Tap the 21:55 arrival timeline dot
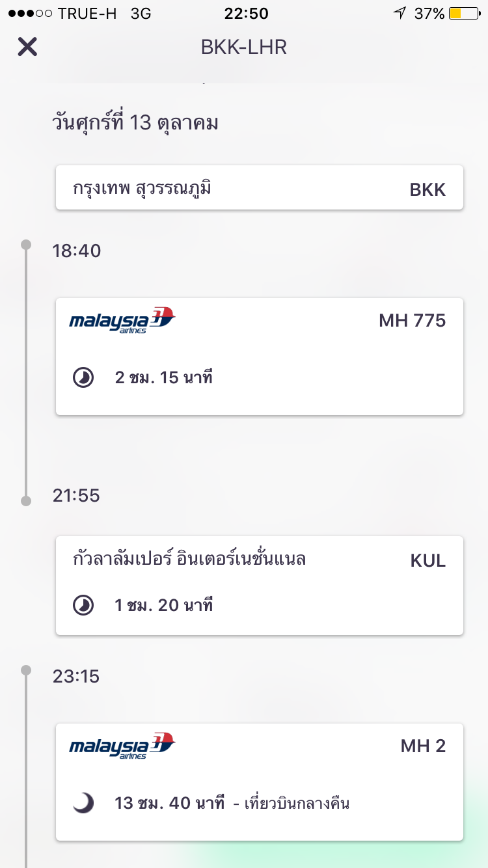The height and width of the screenshot is (868, 488). pos(26,501)
